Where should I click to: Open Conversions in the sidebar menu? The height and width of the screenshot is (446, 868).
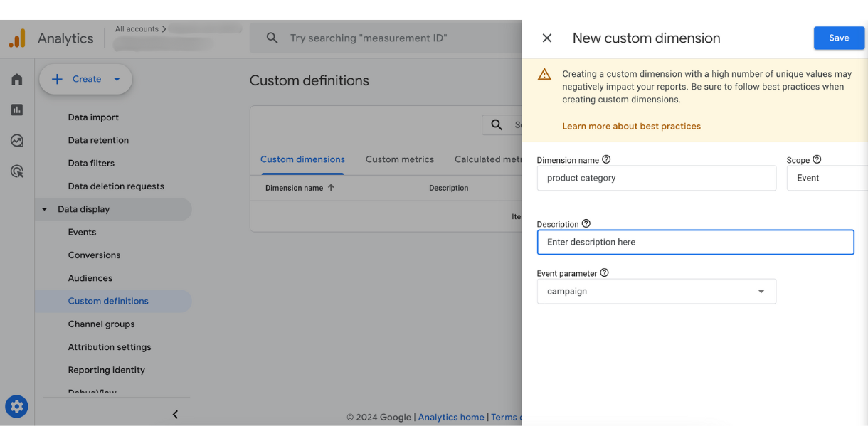[x=92, y=255]
